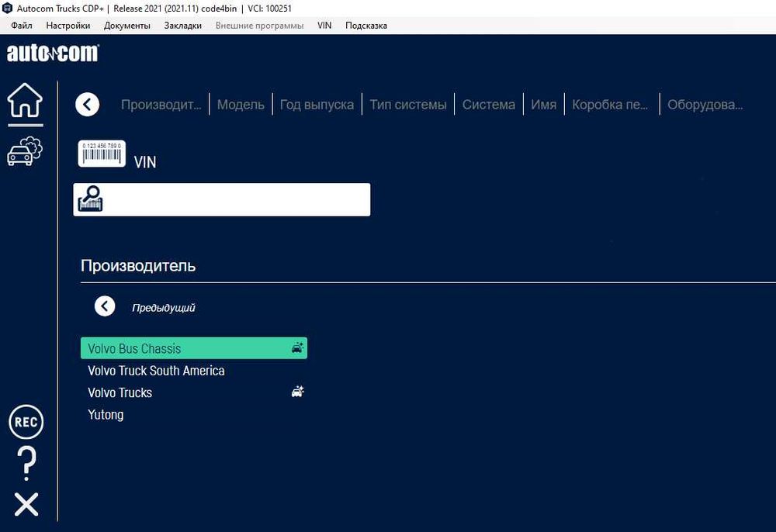This screenshot has height=532, width=776.
Task: Open the vehicle diagnostics car icon
Action: 26,151
